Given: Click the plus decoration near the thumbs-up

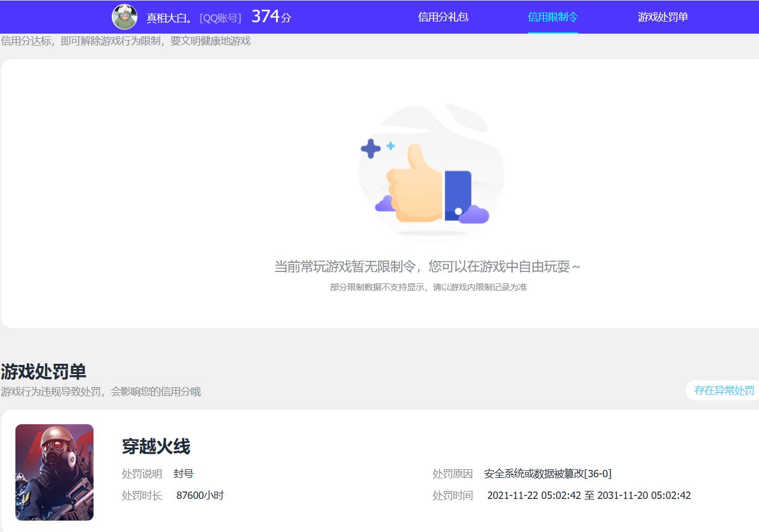Looking at the screenshot, I should (x=371, y=149).
